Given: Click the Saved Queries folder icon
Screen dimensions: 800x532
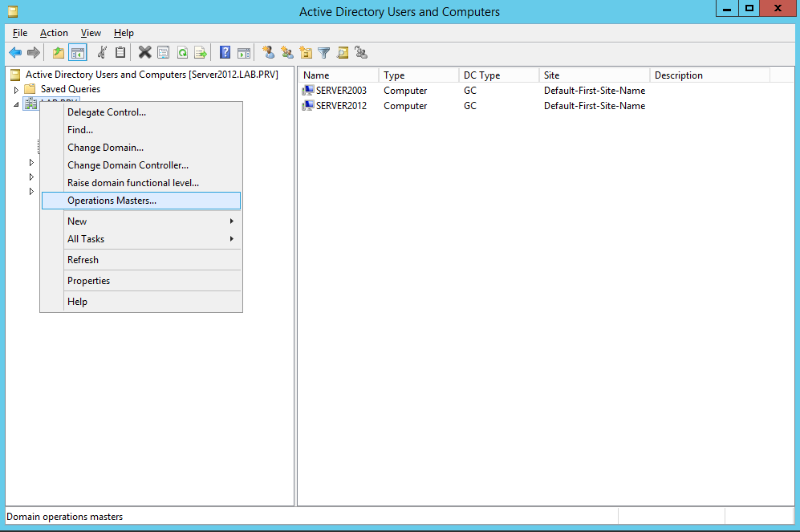Looking at the screenshot, I should point(30,89).
